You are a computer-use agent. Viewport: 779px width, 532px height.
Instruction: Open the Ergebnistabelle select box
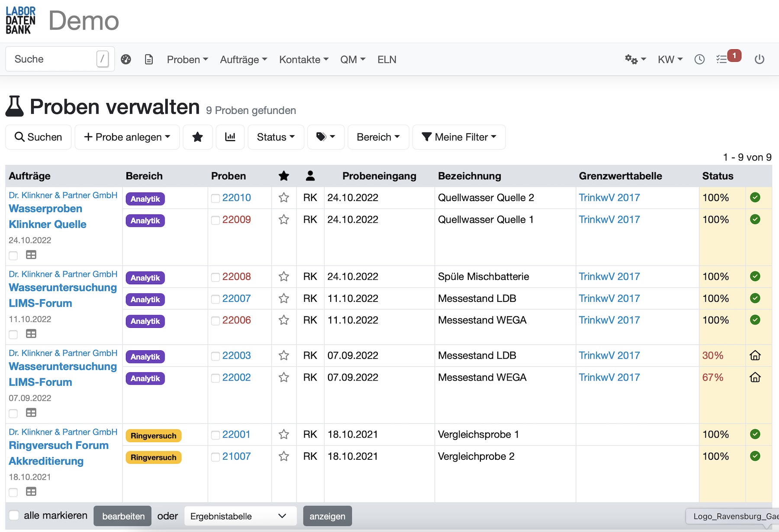pyautogui.click(x=240, y=516)
